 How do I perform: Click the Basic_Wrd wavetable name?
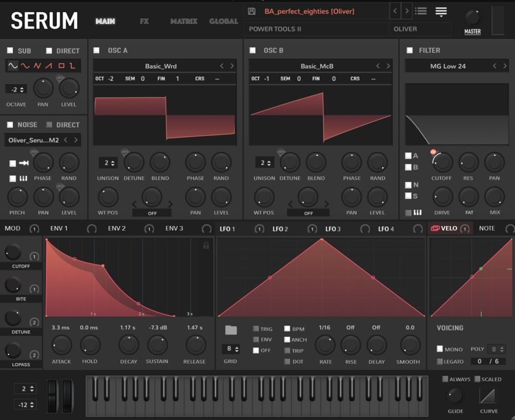click(160, 66)
